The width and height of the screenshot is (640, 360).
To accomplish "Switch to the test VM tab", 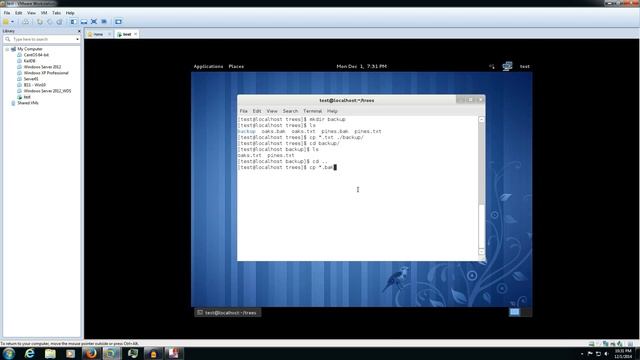I will coord(127,34).
